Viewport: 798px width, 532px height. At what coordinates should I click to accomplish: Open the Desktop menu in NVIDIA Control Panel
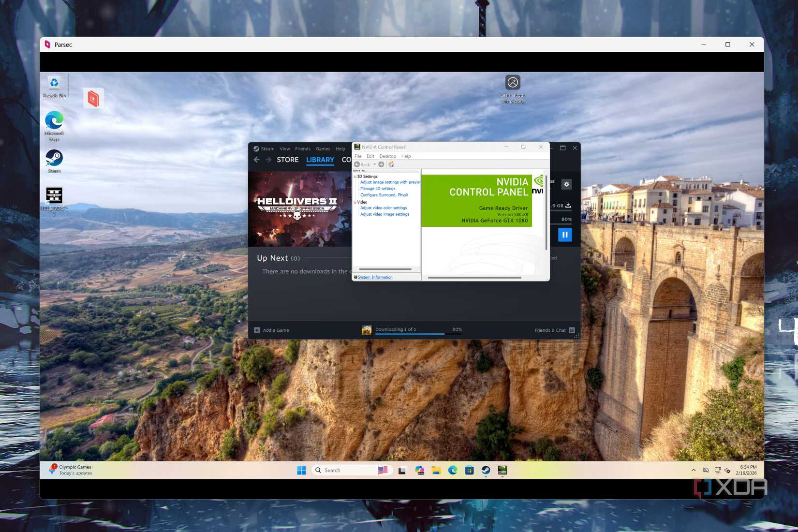point(387,156)
